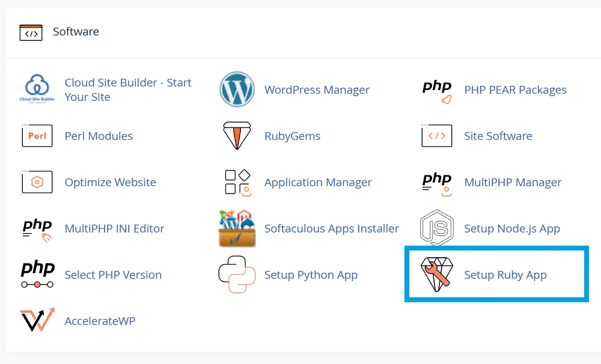Select the WordPress Manager icon
The image size is (601, 364).
(237, 89)
